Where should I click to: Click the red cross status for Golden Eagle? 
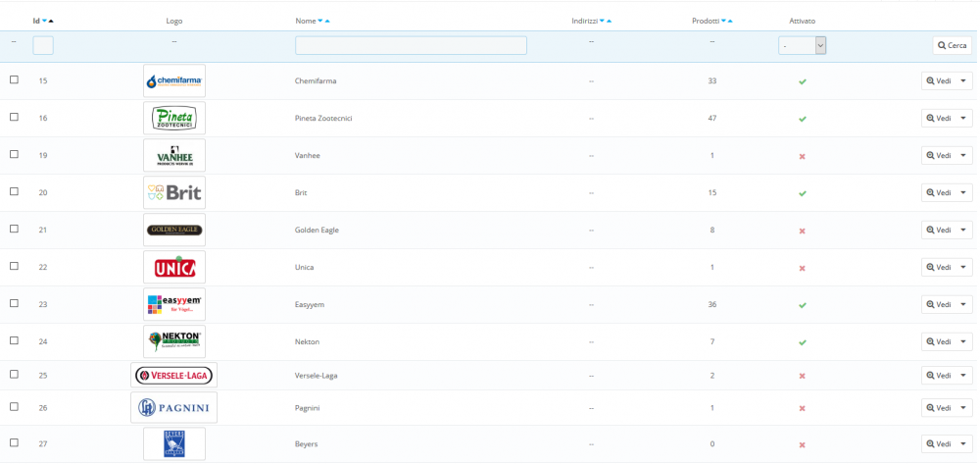pyautogui.click(x=802, y=231)
